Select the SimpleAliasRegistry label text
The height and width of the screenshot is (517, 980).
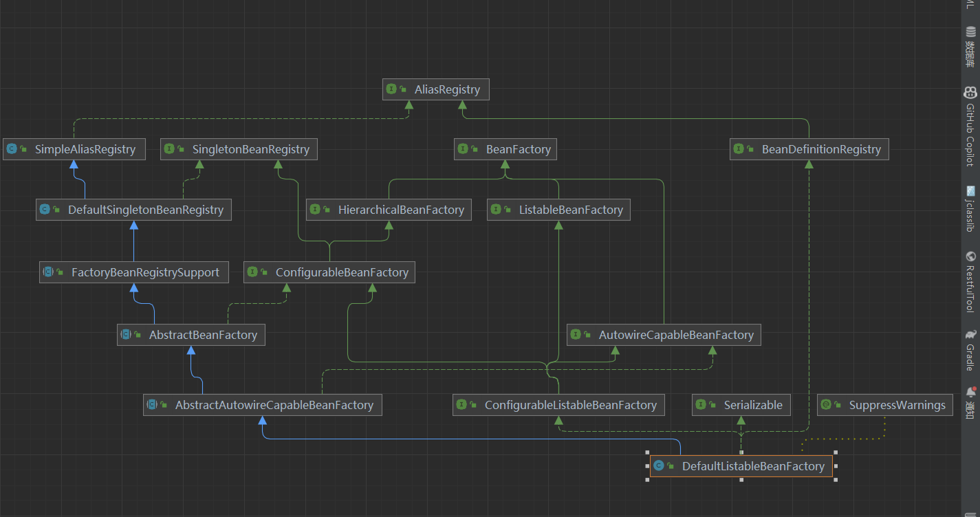point(85,149)
